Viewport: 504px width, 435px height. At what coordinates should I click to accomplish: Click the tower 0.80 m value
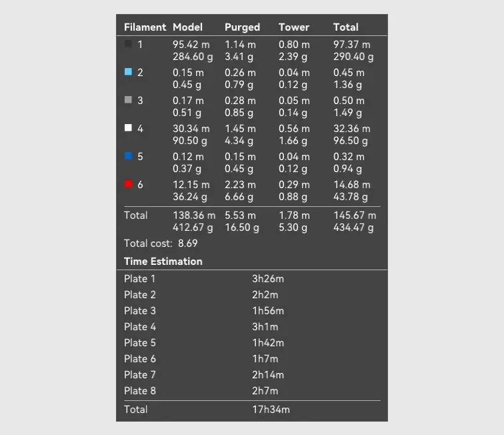click(294, 45)
